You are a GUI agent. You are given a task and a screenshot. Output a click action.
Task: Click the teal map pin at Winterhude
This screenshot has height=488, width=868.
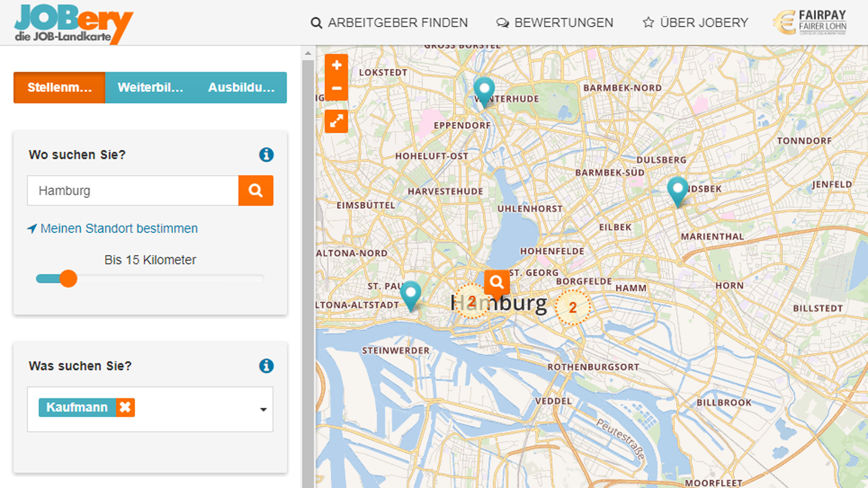click(x=484, y=89)
